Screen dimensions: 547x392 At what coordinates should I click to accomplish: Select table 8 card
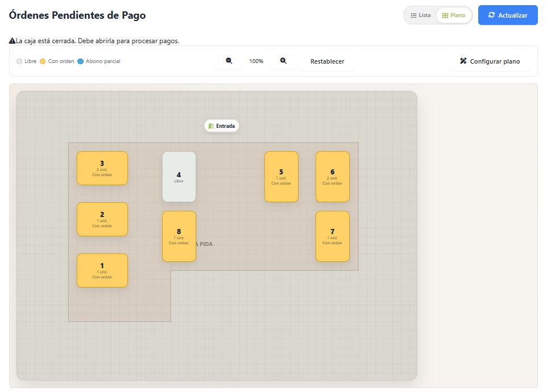click(179, 236)
